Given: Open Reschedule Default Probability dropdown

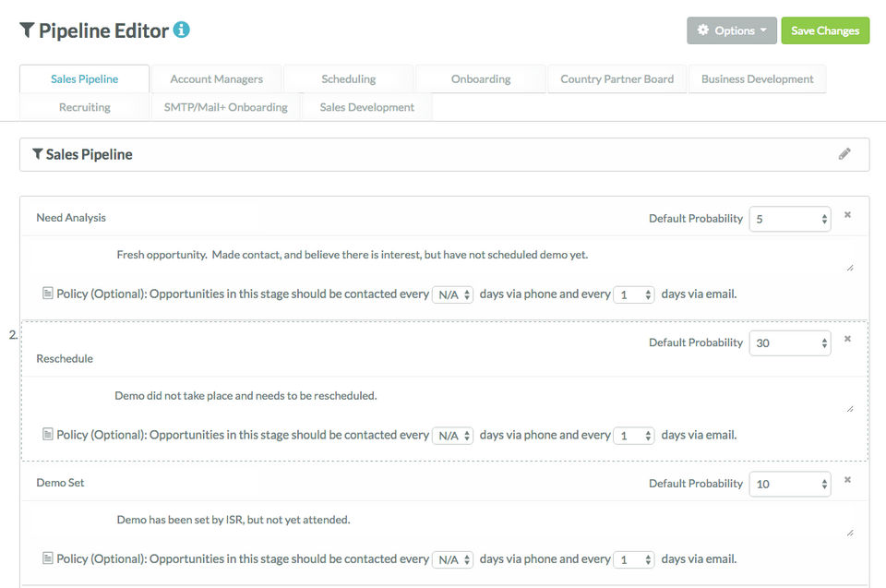Looking at the screenshot, I should 789,342.
